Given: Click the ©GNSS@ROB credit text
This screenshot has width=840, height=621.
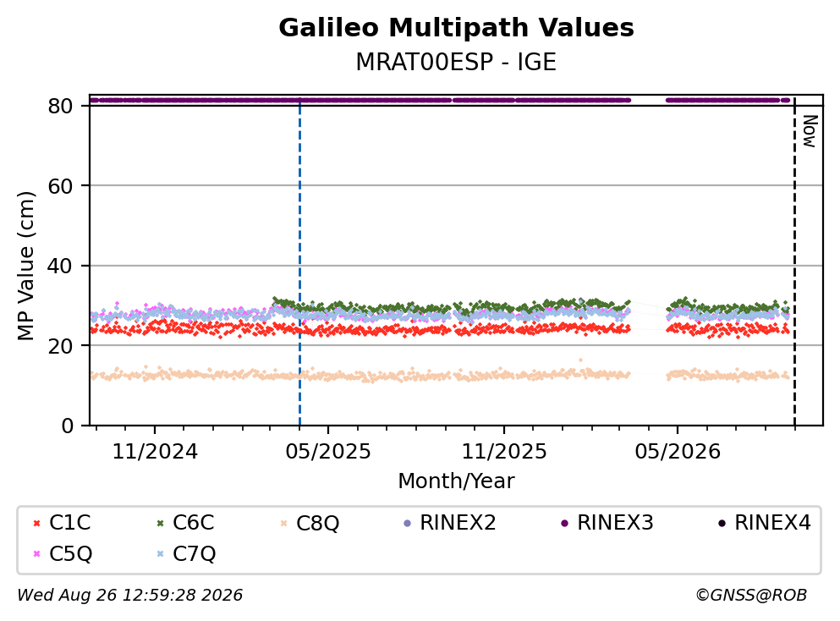Looking at the screenshot, I should (x=751, y=595).
